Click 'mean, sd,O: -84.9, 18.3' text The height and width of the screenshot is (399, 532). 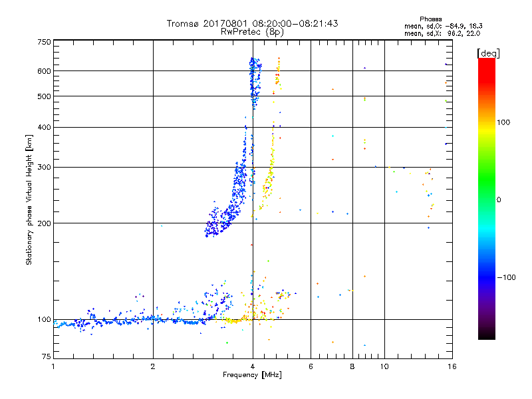point(444,26)
